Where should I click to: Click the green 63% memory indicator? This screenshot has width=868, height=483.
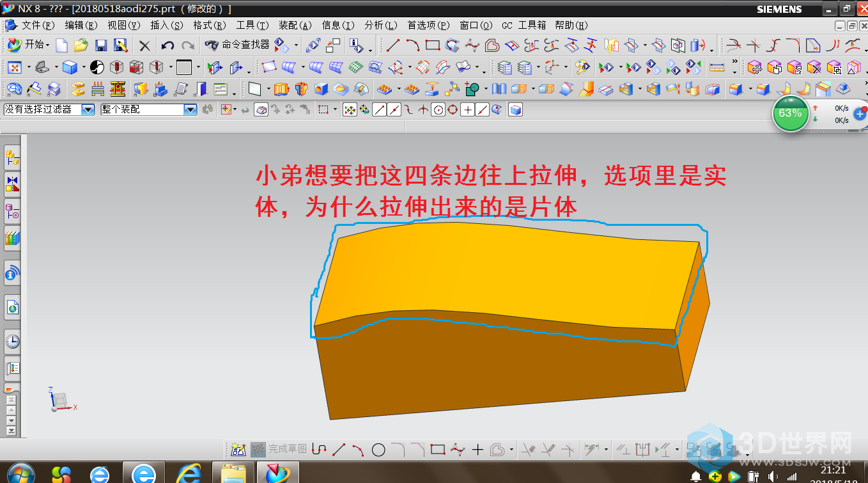[790, 113]
